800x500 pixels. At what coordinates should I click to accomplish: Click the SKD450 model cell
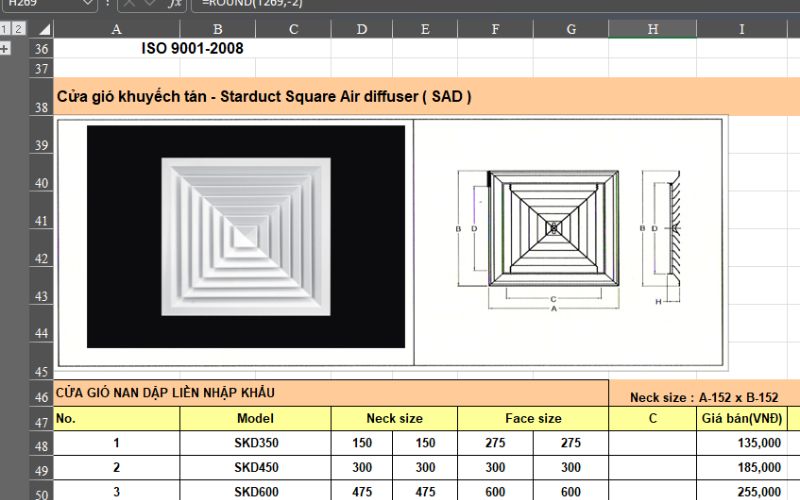pos(256,467)
